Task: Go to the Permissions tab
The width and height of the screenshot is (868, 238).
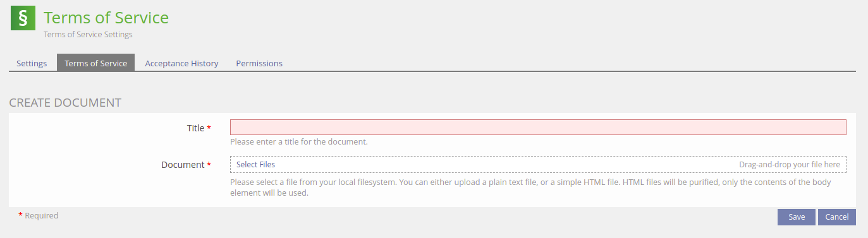Action: coord(259,63)
